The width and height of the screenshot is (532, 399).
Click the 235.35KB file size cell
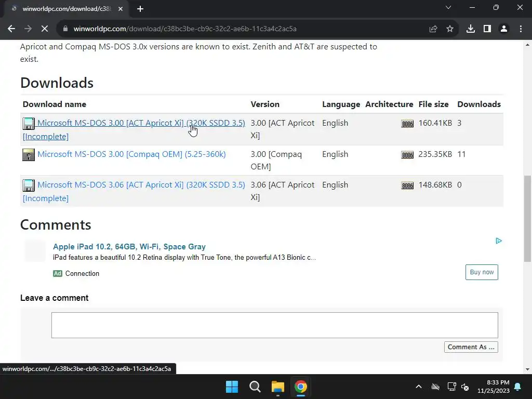435,154
